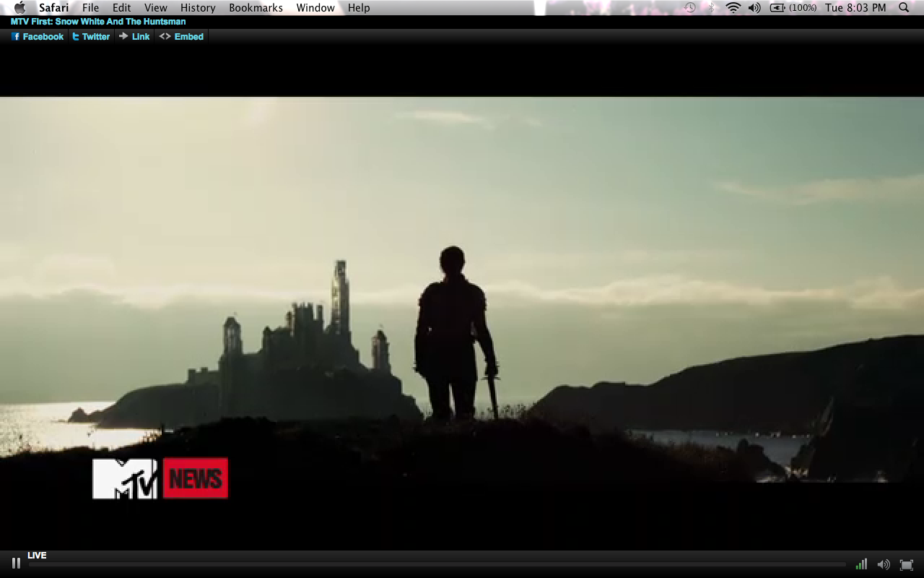924x578 pixels.
Task: Open the Time Machine menu bar icon
Action: coord(690,7)
